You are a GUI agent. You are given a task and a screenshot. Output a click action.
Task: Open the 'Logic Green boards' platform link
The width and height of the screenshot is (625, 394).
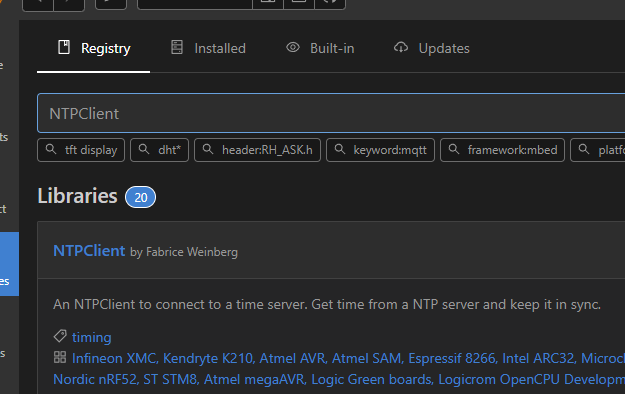pyautogui.click(x=371, y=379)
